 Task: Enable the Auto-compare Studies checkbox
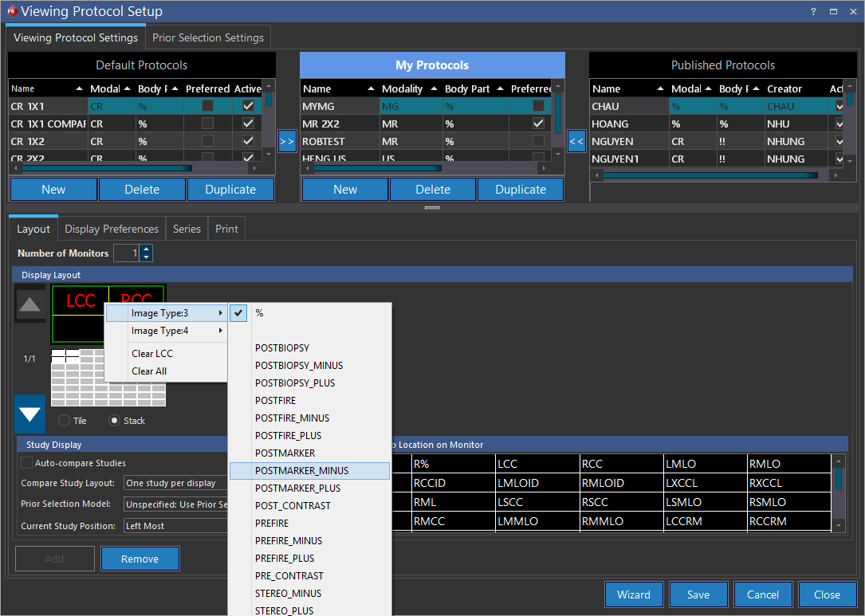[27, 463]
